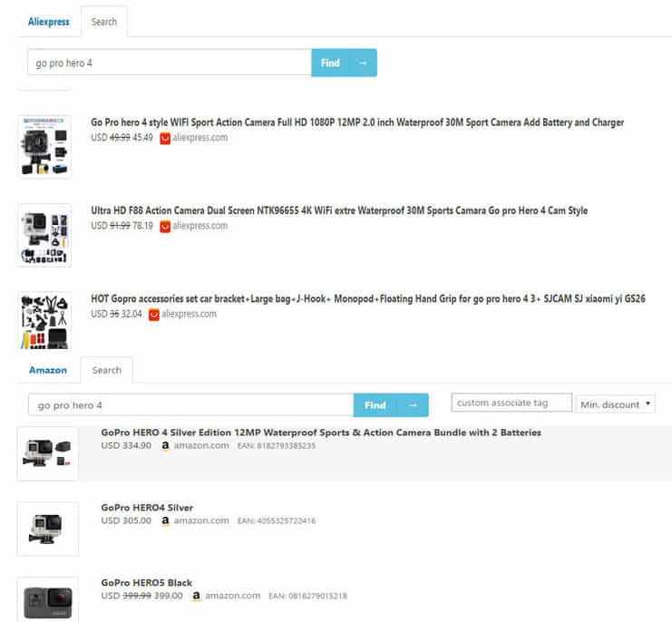Click amazon.com next to the USD 305.00 price
This screenshot has width=672, height=622.
[x=201, y=521]
